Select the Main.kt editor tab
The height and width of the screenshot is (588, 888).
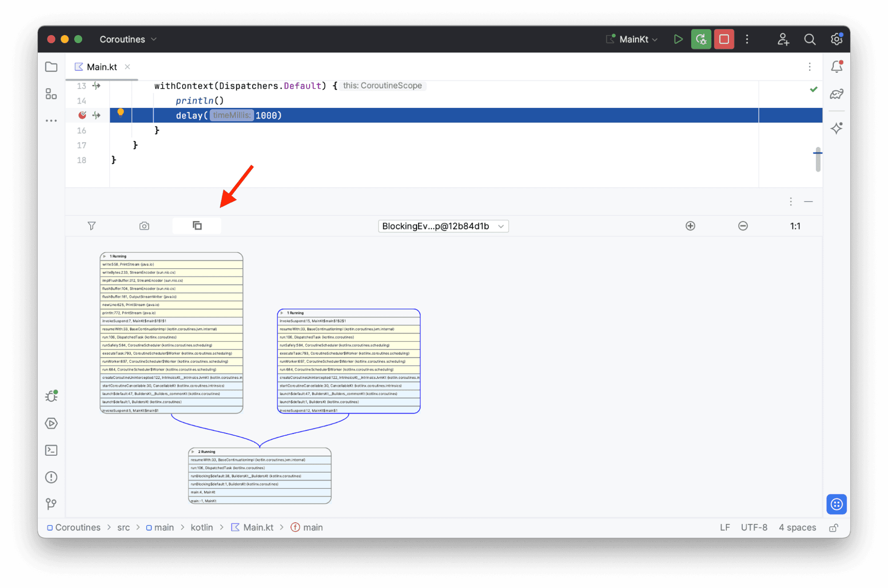pos(101,67)
